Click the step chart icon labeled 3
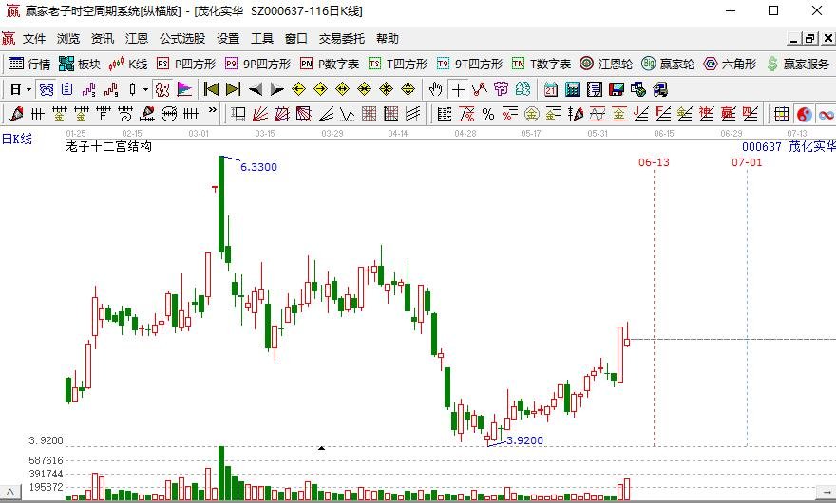 pyautogui.click(x=89, y=89)
